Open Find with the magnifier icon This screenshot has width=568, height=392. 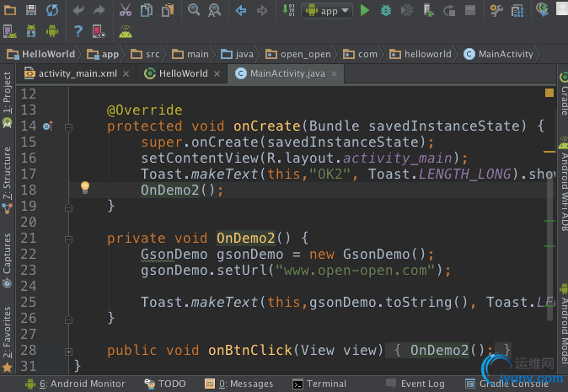[x=194, y=10]
